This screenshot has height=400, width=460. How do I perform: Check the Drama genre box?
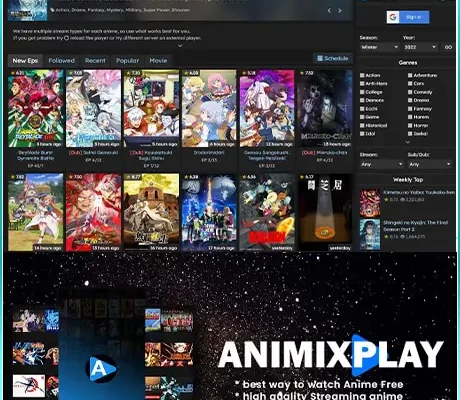[410, 100]
